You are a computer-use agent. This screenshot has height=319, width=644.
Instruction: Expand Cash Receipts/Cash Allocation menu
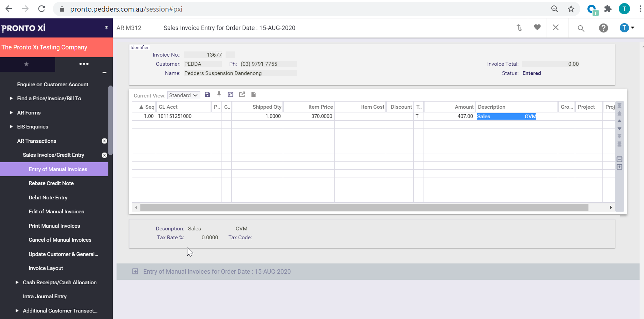point(17,282)
